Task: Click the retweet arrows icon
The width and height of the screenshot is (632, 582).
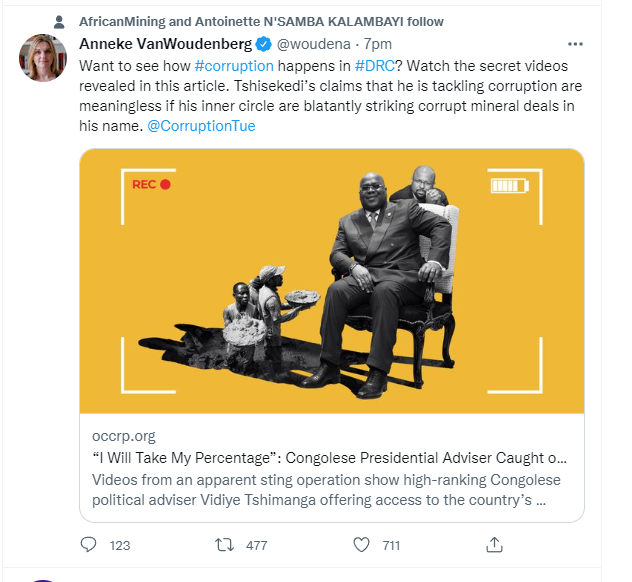Action: pos(225,545)
